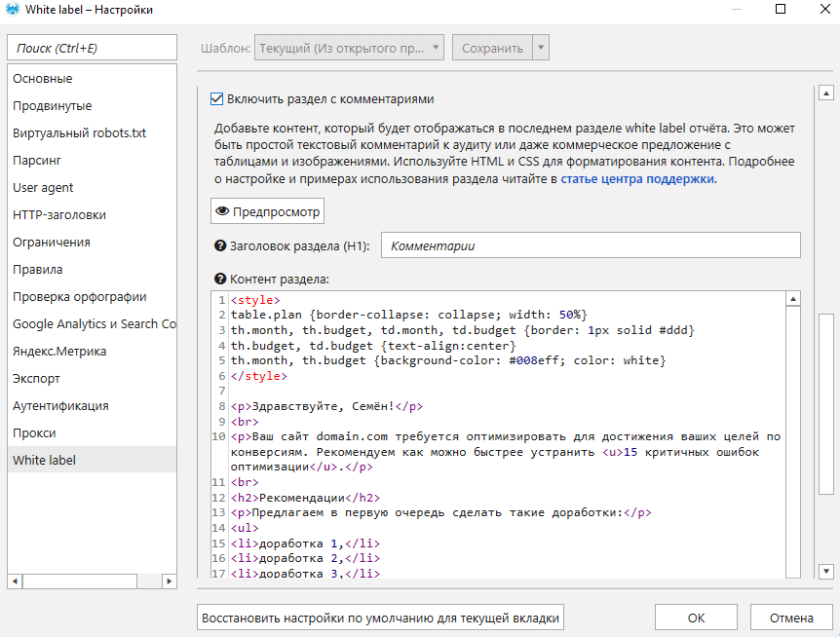
Task: Click the доработка 2 list item line
Action: [305, 559]
